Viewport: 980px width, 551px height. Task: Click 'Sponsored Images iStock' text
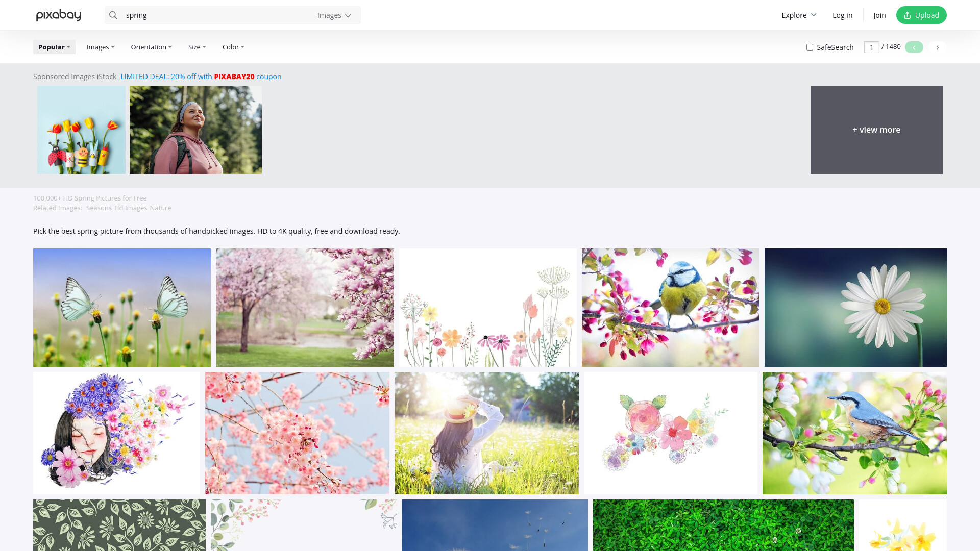[75, 77]
